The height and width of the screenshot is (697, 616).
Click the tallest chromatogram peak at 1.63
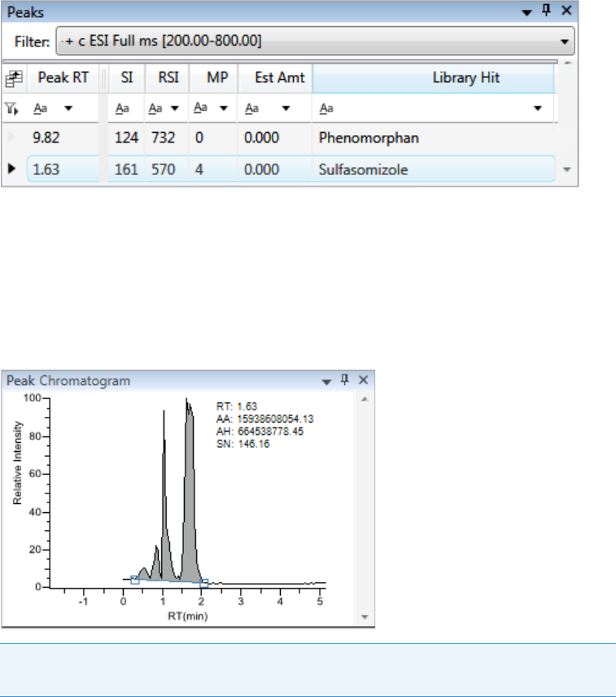[x=190, y=489]
